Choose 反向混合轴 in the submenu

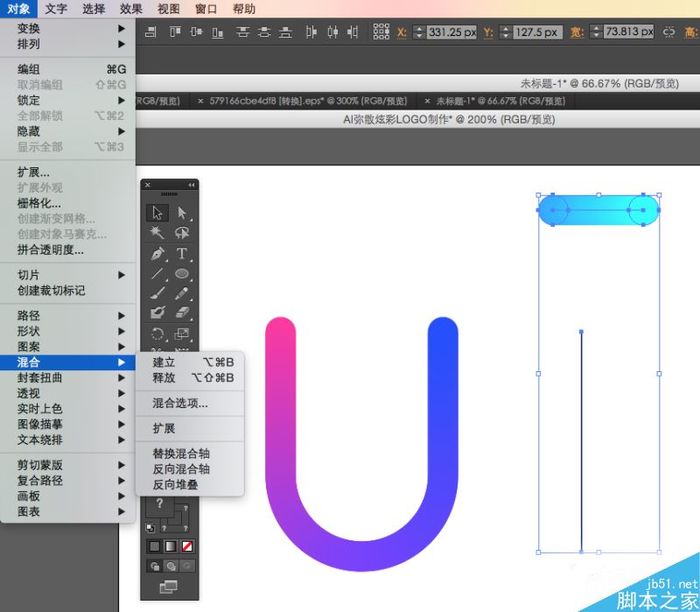pos(190,469)
